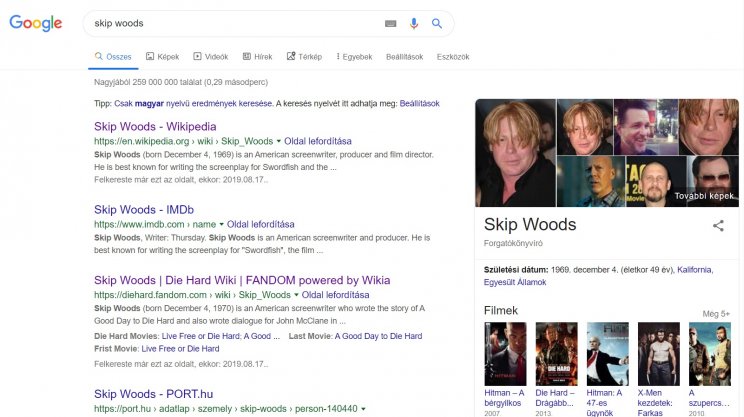
Task: Select the Skip Woods knowledge panel title
Action: tap(530, 224)
